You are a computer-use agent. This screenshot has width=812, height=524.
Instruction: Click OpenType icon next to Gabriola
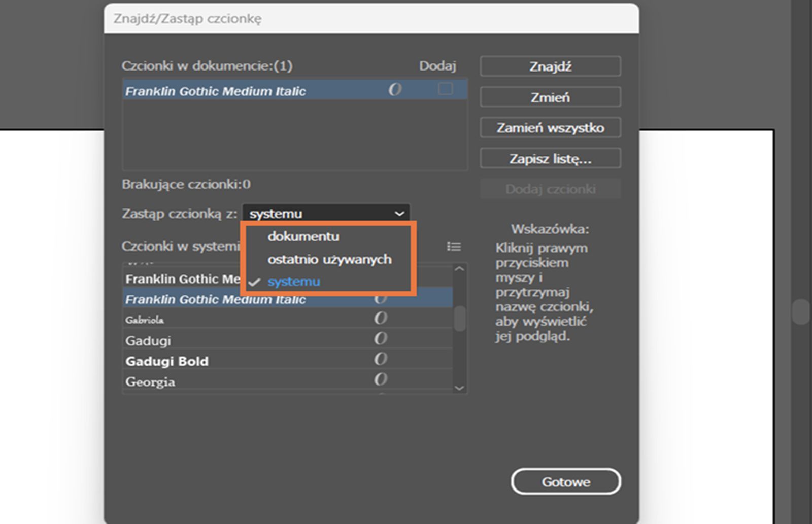pyautogui.click(x=381, y=319)
